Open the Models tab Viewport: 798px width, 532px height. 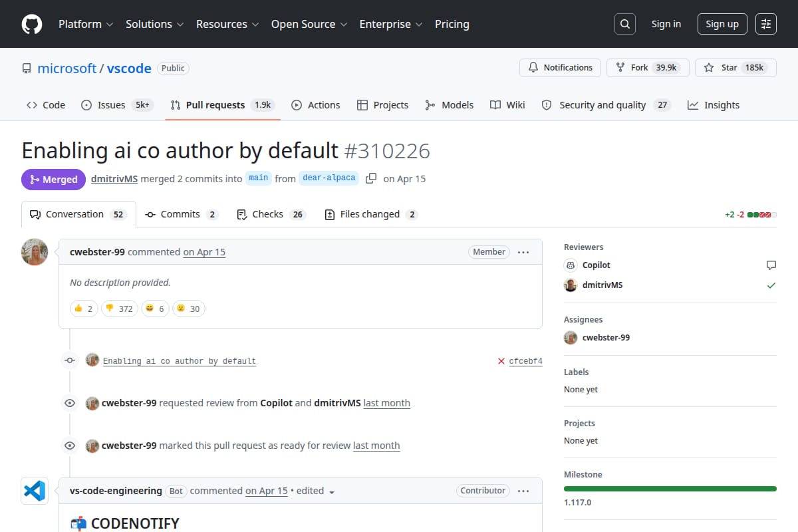(450, 105)
